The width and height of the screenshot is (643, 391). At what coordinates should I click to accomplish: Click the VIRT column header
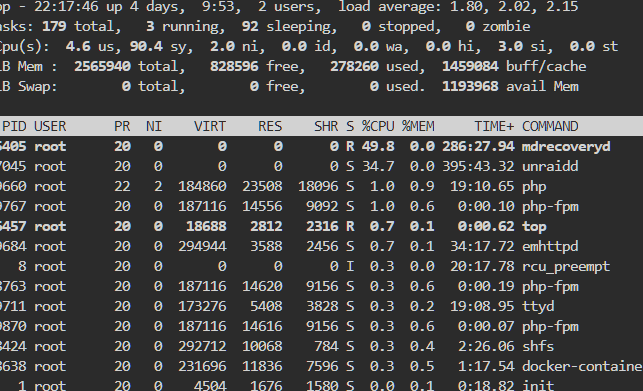click(210, 126)
